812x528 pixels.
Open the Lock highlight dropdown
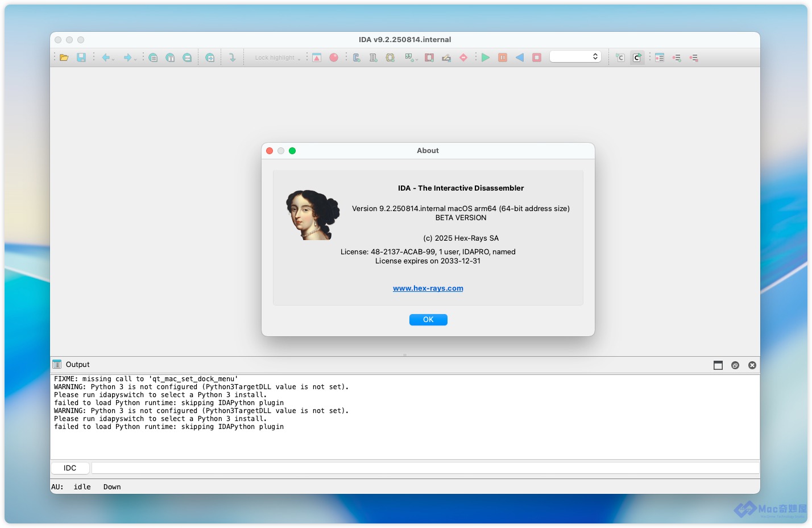pos(277,57)
